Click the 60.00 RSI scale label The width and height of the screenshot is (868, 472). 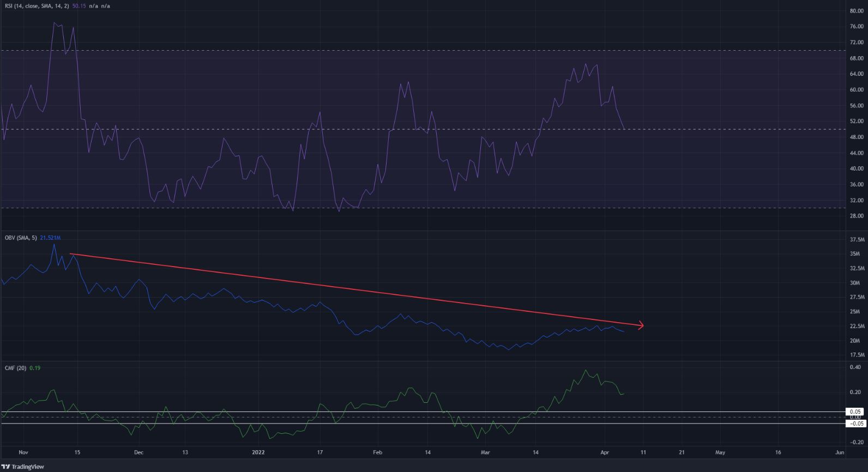click(857, 90)
